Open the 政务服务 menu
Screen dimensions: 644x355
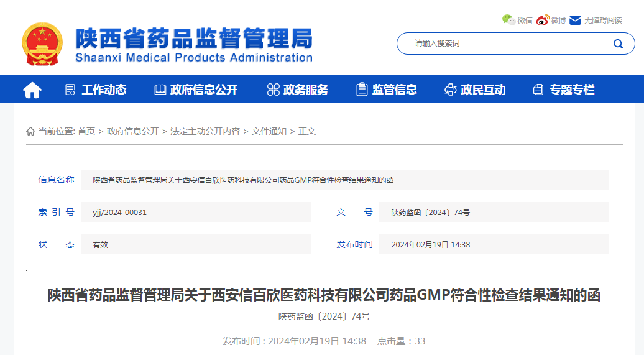pos(306,90)
